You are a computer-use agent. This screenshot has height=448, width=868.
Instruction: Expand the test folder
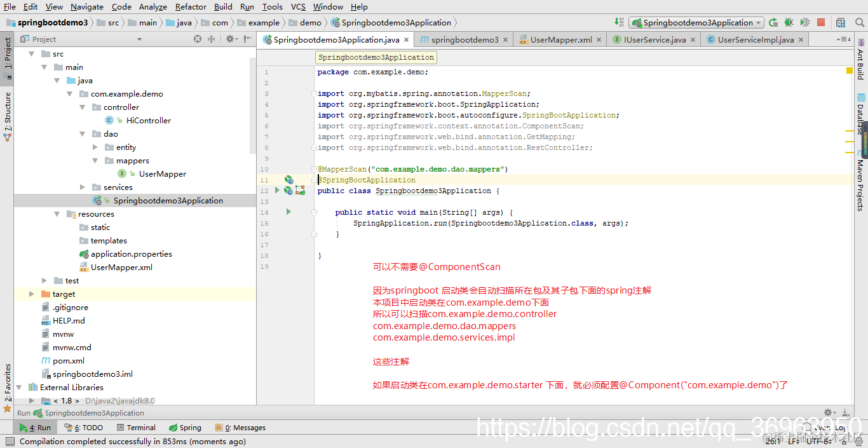click(x=44, y=280)
